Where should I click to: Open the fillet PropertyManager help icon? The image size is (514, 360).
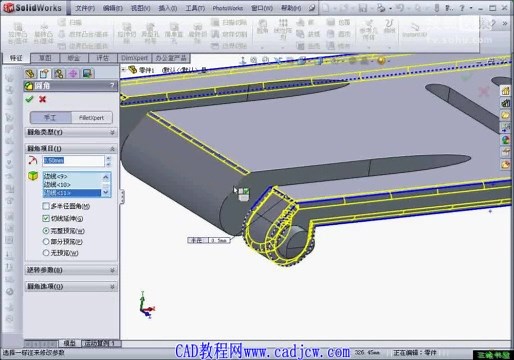(x=112, y=86)
